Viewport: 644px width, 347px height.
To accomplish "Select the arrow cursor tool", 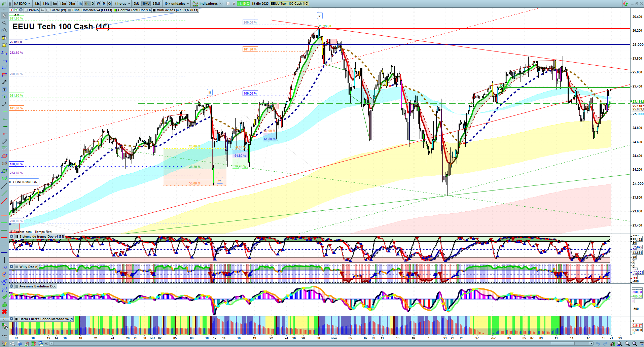I will 4,15.
